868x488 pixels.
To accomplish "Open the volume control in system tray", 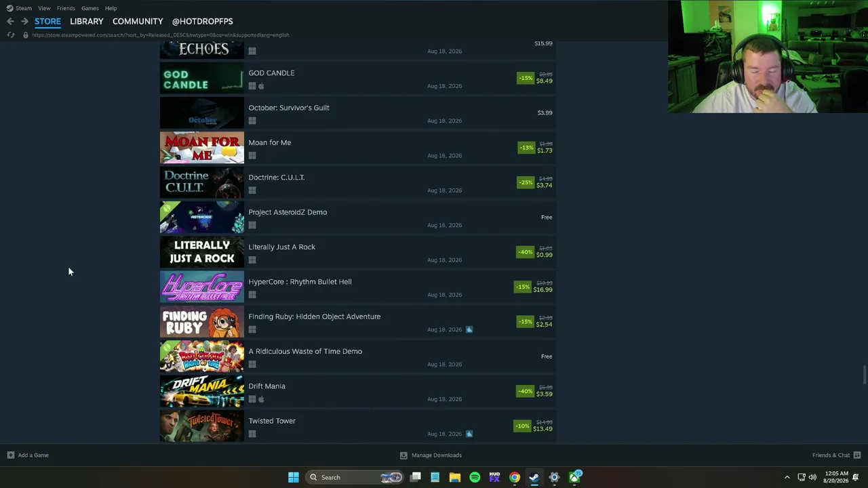I will [x=812, y=477].
